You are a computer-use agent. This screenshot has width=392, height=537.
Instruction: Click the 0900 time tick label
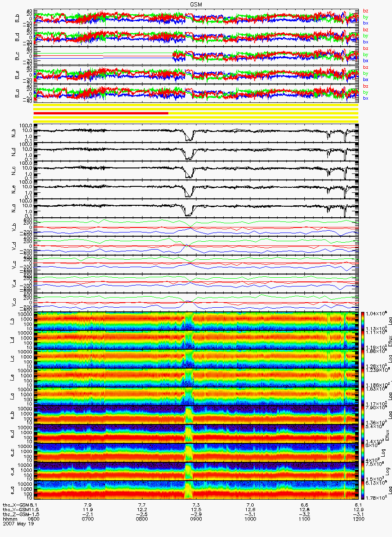[196, 519]
